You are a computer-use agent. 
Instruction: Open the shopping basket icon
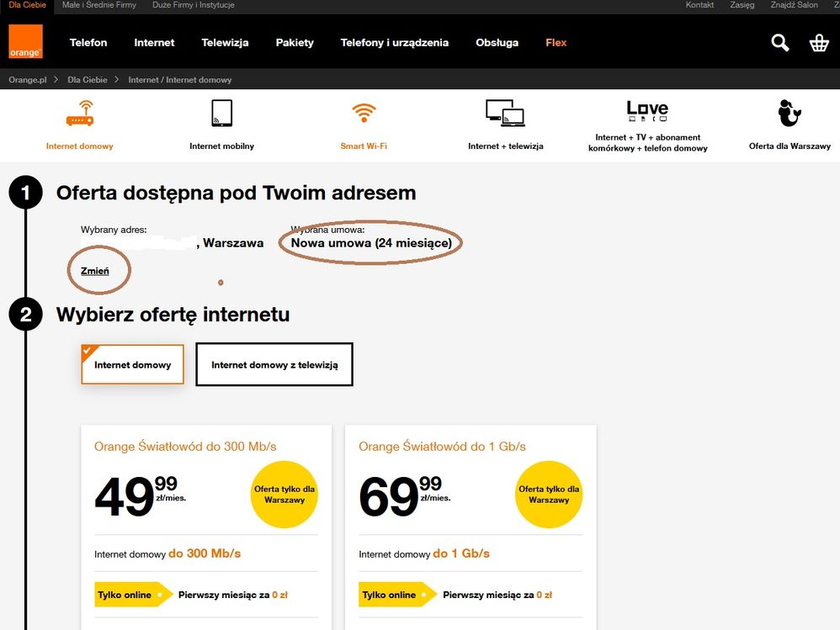coord(818,43)
